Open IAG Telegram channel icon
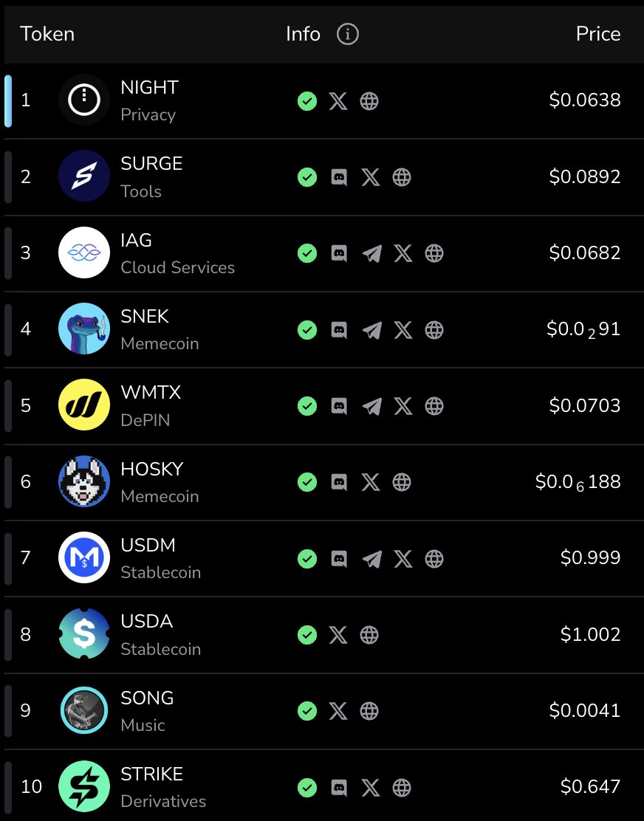 click(372, 253)
